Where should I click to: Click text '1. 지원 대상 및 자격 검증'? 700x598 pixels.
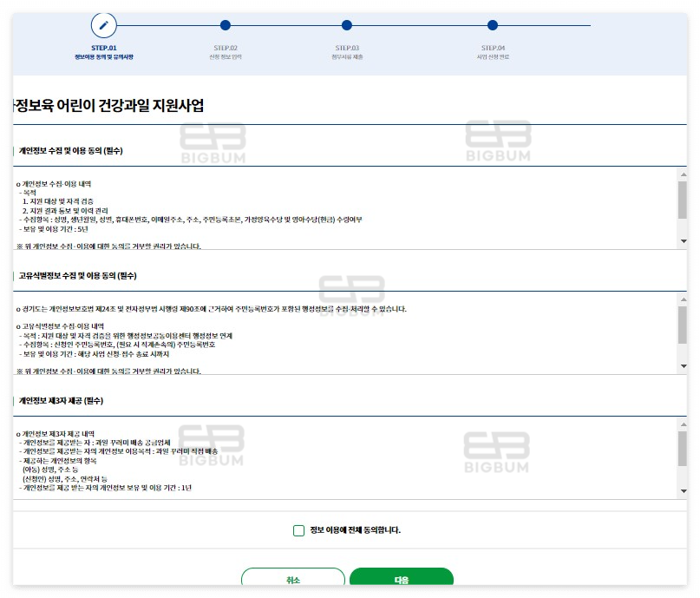58,201
